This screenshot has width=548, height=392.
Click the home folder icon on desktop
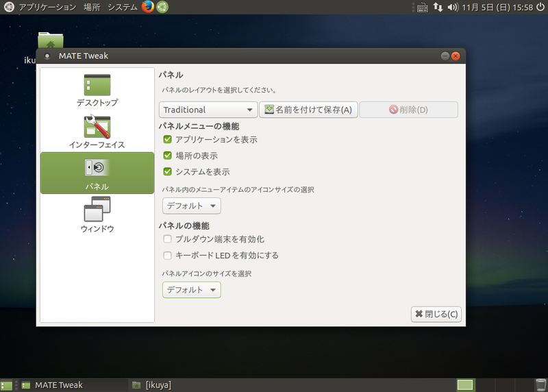point(51,40)
